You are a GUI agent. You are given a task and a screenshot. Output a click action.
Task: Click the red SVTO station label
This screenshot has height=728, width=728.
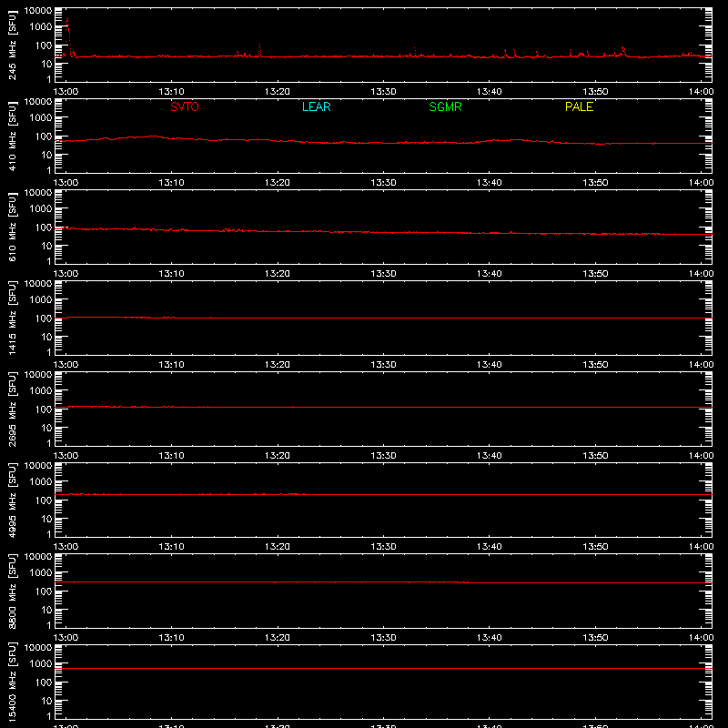[x=185, y=106]
